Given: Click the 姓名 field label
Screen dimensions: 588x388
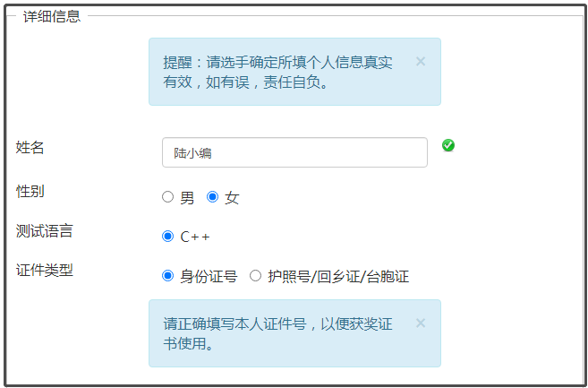Looking at the screenshot, I should click(x=30, y=147).
